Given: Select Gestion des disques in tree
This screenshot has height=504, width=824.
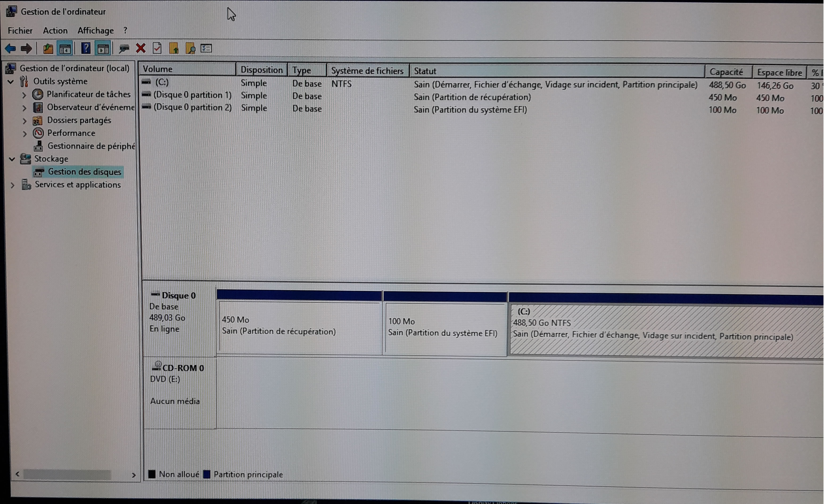Looking at the screenshot, I should tap(84, 172).
